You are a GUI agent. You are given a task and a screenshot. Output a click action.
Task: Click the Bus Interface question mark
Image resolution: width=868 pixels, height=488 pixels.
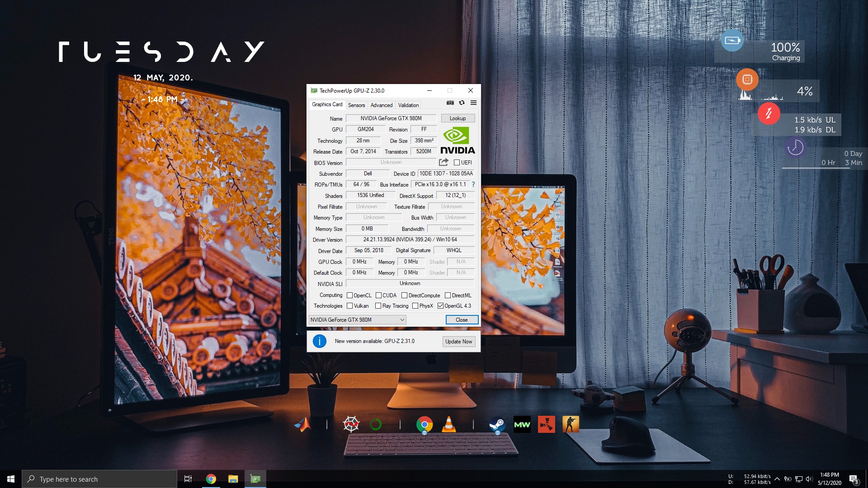[x=473, y=184]
